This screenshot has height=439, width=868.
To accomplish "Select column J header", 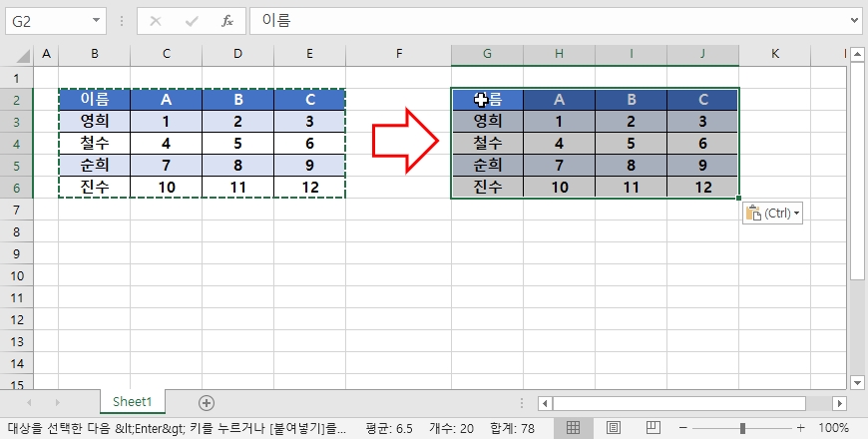I will pos(702,54).
